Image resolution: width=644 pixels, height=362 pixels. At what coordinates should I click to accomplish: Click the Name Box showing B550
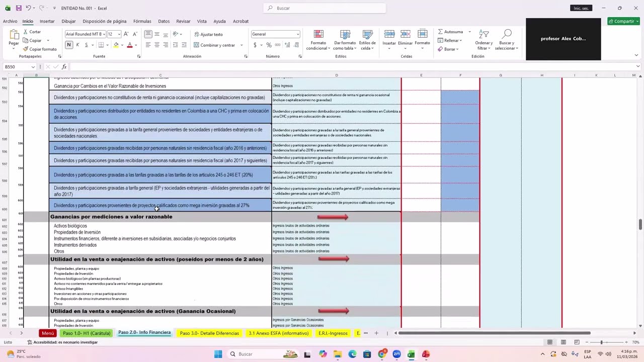tap(19, 67)
